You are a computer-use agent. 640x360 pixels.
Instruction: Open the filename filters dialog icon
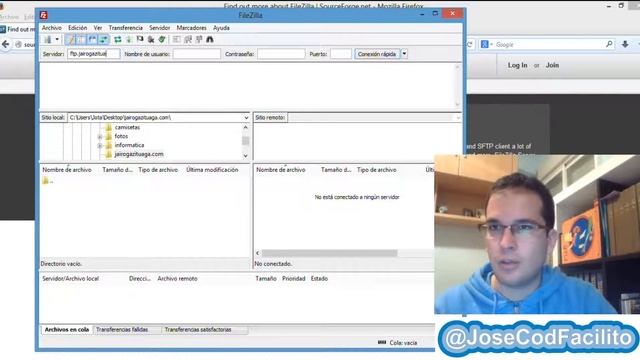(x=176, y=40)
